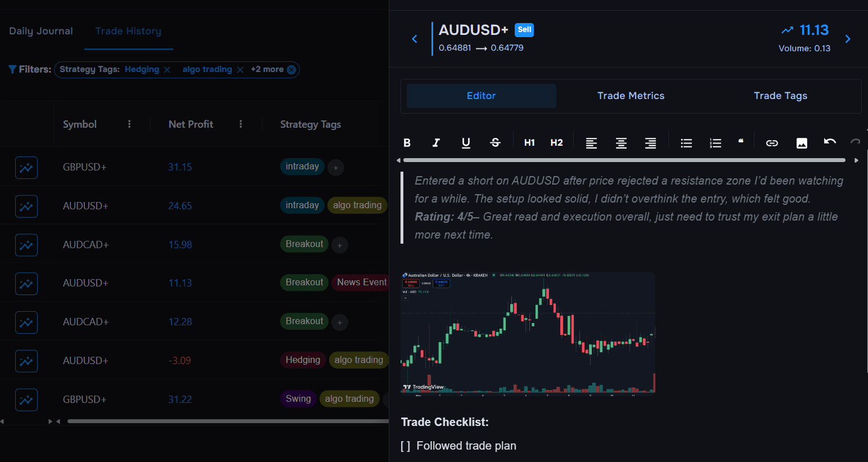Switch to the Trade Metrics tab
Screen dimensions: 868x462
pyautogui.click(x=631, y=96)
